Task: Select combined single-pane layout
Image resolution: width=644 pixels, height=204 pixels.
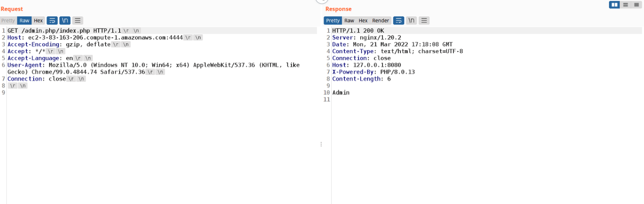Action: (x=636, y=5)
